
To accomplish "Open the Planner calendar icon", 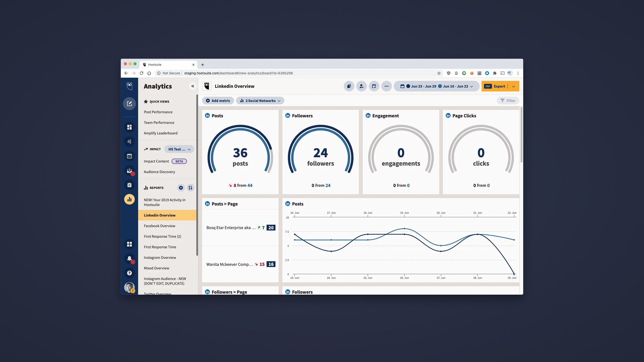I will 129,156.
